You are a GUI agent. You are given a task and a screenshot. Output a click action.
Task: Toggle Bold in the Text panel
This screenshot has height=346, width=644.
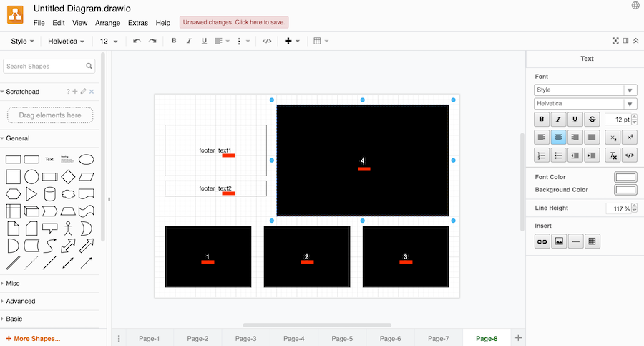542,120
